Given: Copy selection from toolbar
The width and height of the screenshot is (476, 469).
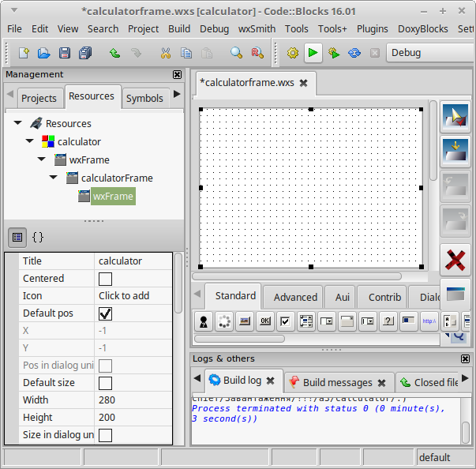Looking at the screenshot, I should click(x=186, y=53).
